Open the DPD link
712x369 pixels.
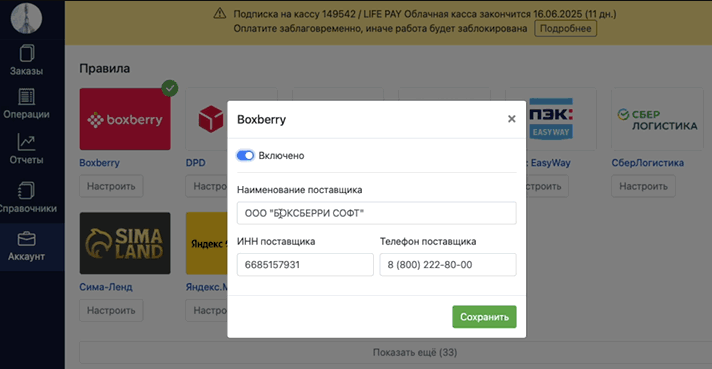[195, 162]
